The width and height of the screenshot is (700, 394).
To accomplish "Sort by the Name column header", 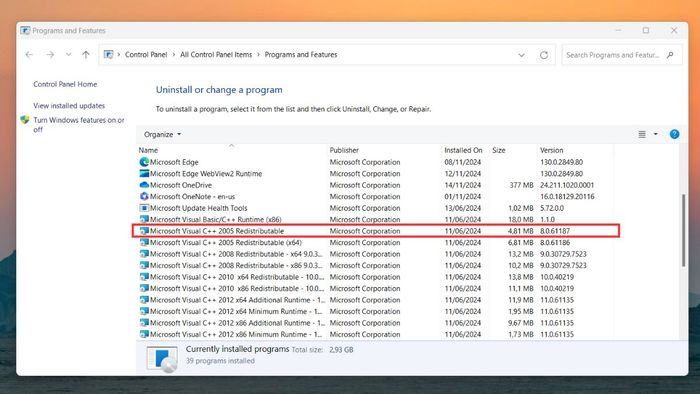I will coord(148,150).
